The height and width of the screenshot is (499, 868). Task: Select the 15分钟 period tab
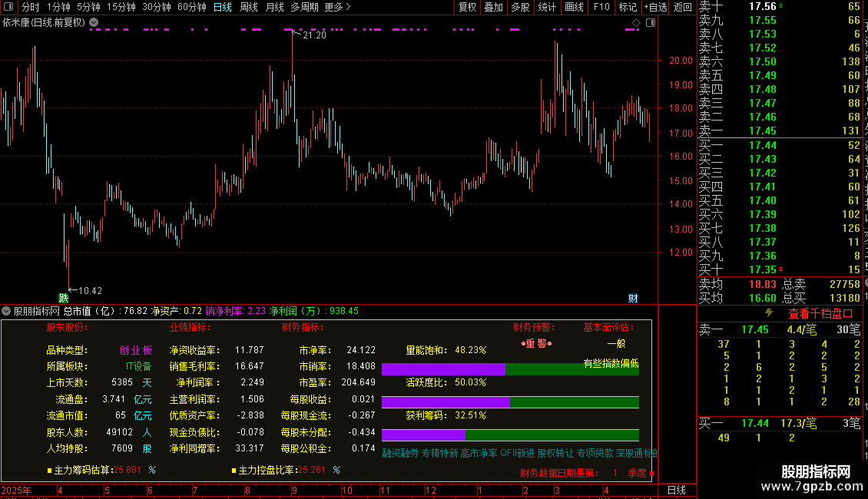[121, 7]
